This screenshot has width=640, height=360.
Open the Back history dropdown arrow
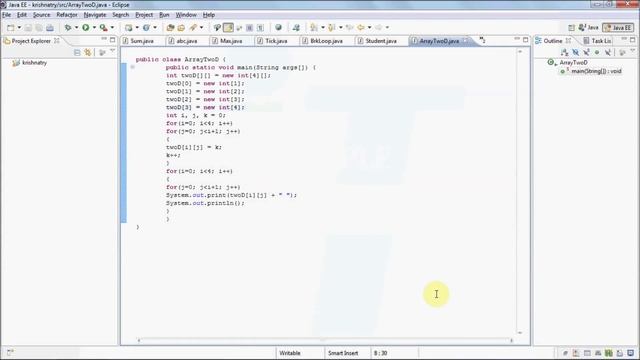[369, 28]
